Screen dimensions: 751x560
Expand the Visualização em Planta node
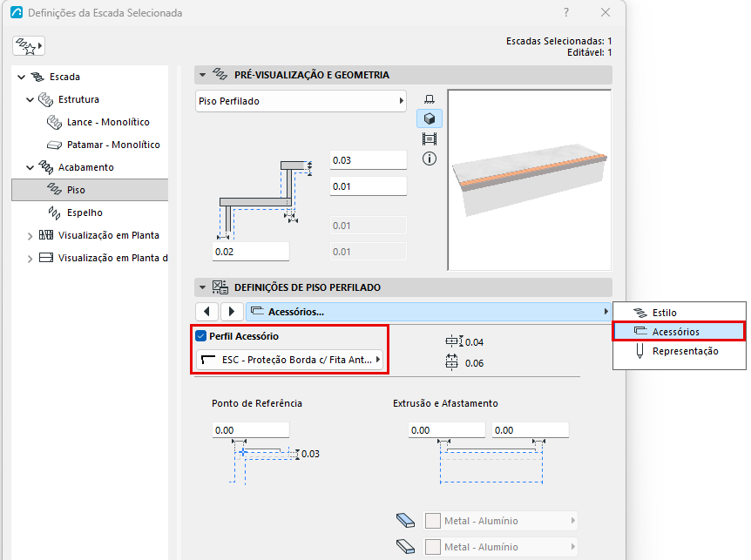[30, 235]
